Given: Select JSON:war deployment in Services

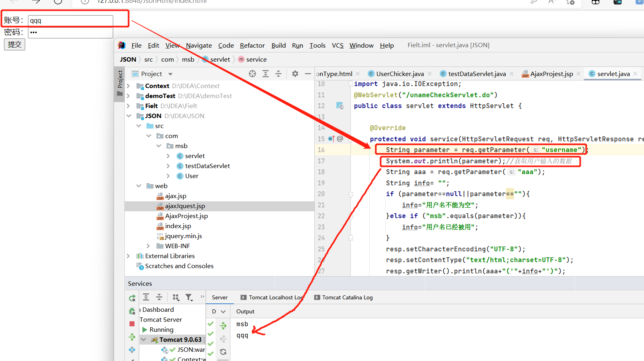Looking at the screenshot, I should click(x=191, y=349).
